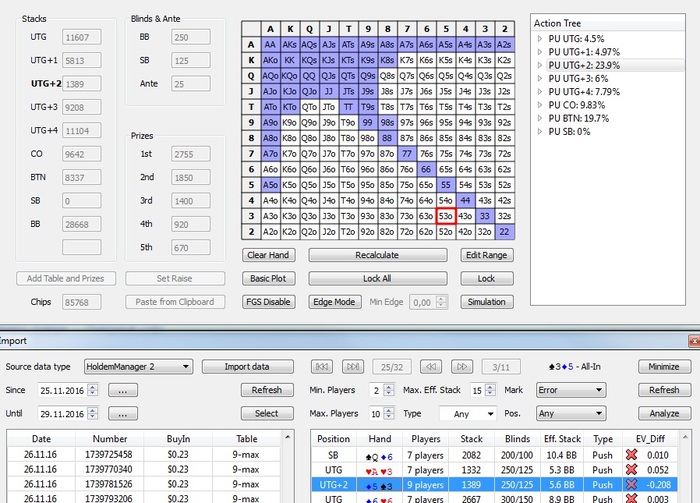The width and height of the screenshot is (700, 503).
Task: Select the 22 cell in range grid
Action: point(504,232)
